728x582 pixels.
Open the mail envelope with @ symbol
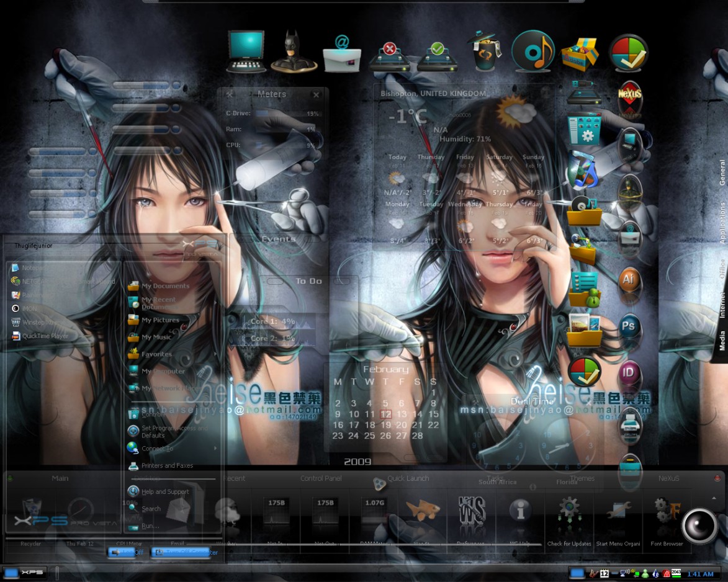pos(342,54)
